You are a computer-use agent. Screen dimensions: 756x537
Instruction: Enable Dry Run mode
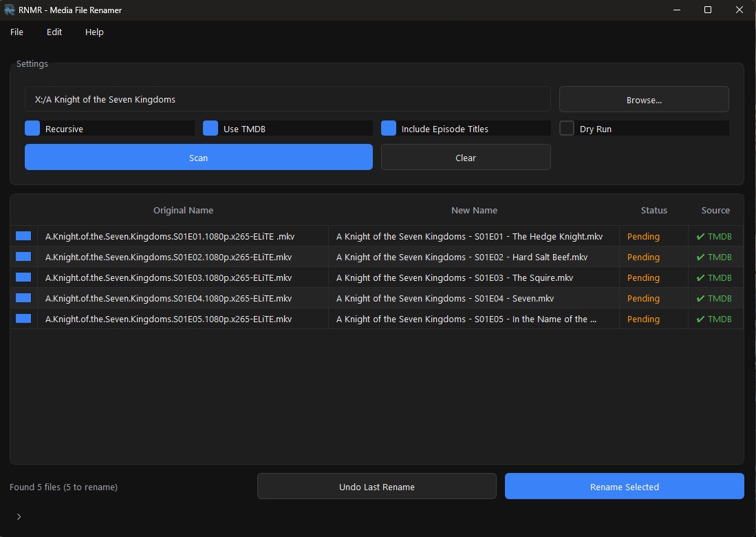(566, 128)
